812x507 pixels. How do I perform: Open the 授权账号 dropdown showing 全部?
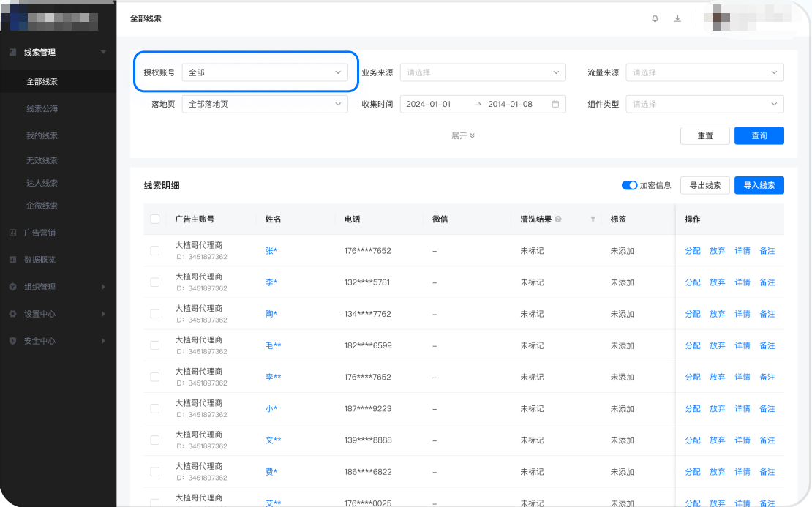pos(266,72)
